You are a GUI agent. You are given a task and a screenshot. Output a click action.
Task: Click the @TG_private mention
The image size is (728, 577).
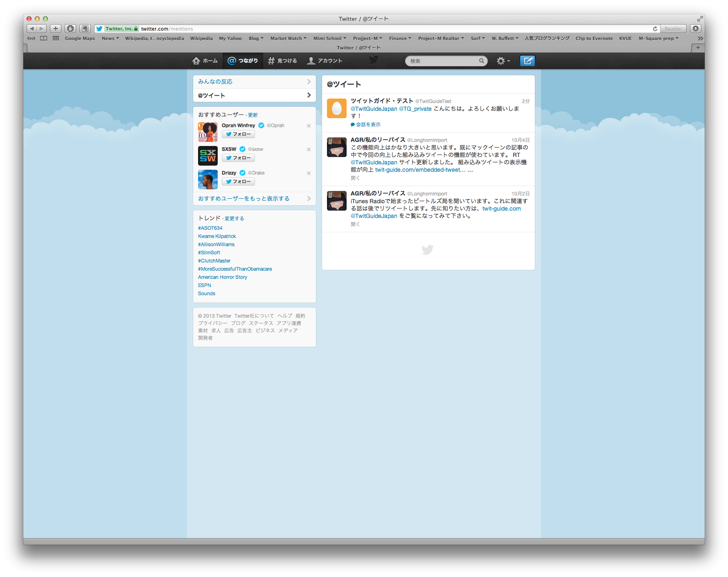pos(415,109)
